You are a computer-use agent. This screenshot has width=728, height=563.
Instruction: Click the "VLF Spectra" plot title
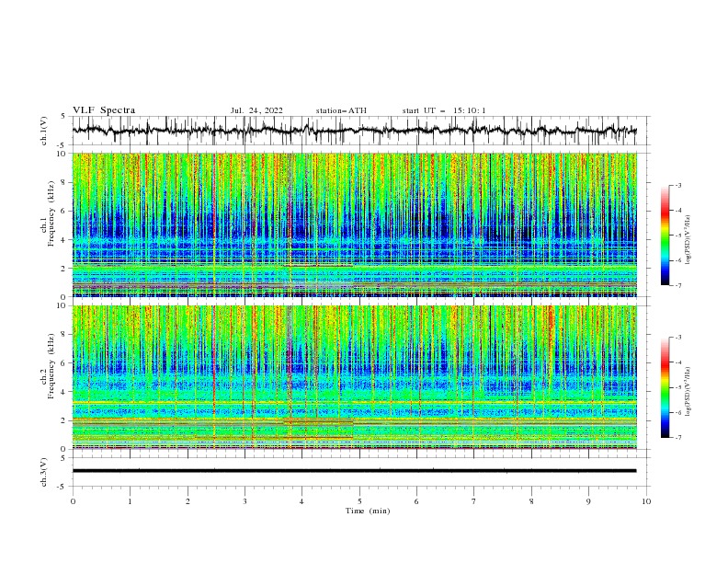coord(104,110)
